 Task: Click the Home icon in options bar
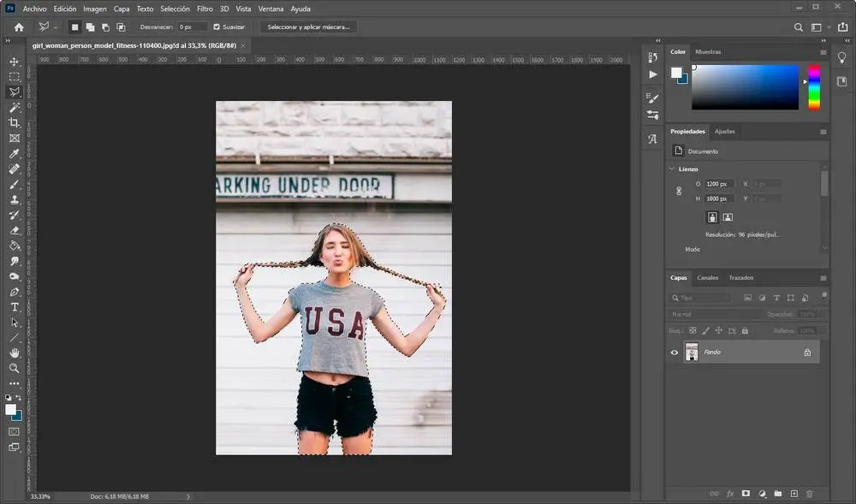coord(19,27)
